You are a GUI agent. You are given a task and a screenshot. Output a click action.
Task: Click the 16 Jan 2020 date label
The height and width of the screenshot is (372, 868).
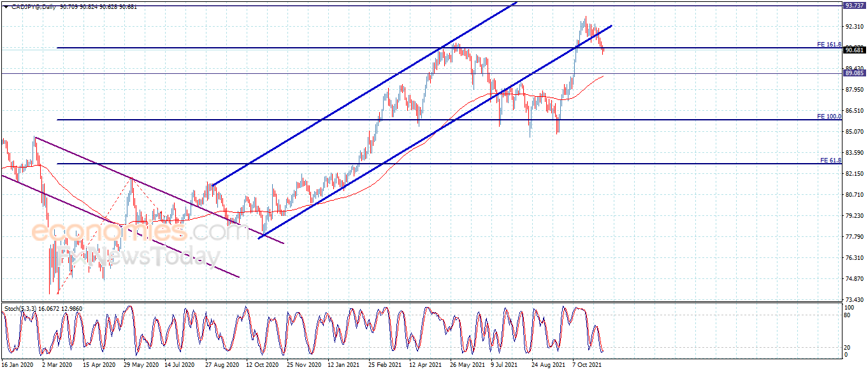pyautogui.click(x=17, y=365)
